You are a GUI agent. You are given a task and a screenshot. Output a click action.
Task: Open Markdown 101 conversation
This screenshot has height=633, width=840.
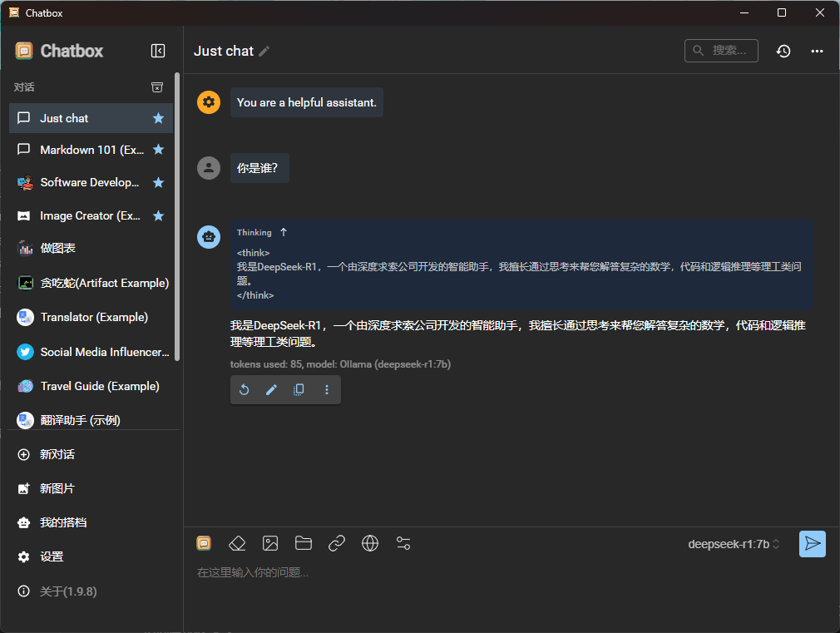point(91,150)
